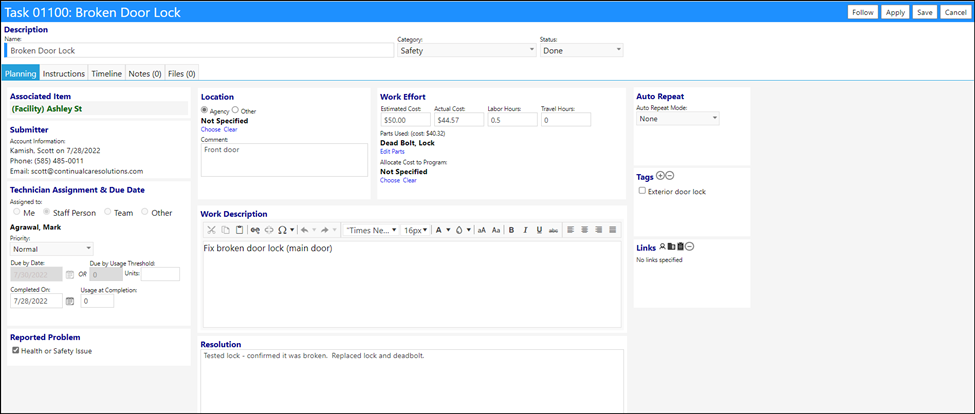Align text left in Work Description
Image resolution: width=975 pixels, height=414 pixels.
pyautogui.click(x=570, y=230)
